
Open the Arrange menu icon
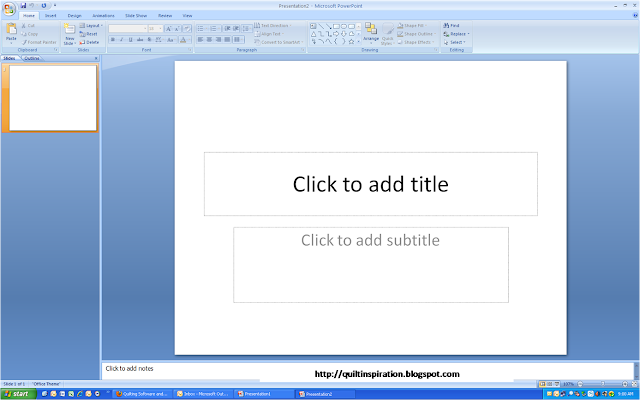point(371,29)
